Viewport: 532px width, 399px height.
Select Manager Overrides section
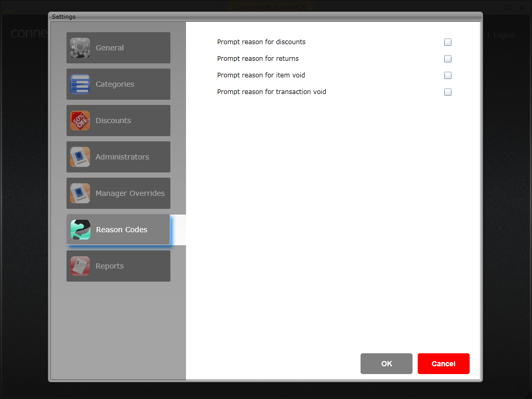pos(118,193)
